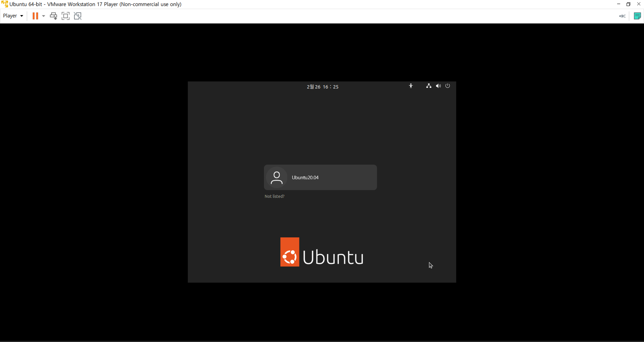Open the VMware notes panel icon
Screen dimensions: 644x342
click(637, 16)
